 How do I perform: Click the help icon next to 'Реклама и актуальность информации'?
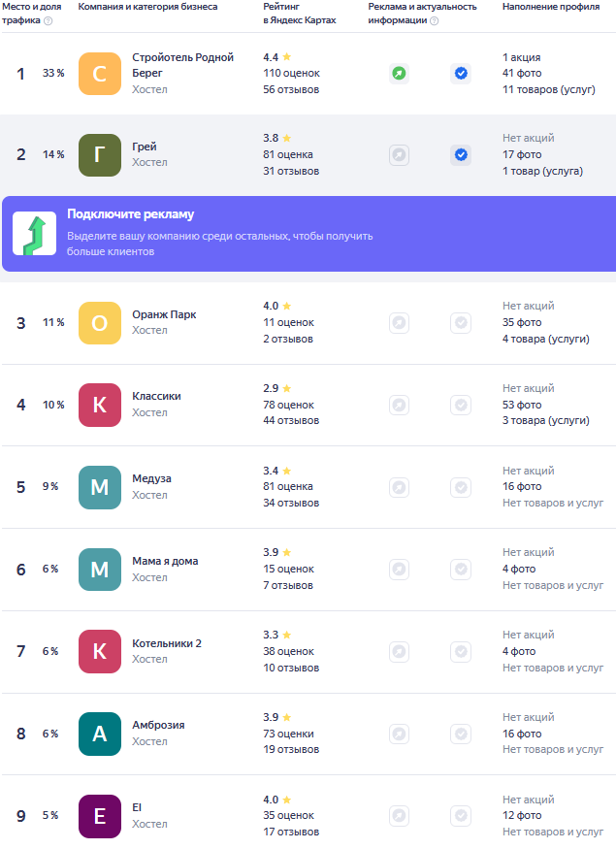(x=435, y=21)
